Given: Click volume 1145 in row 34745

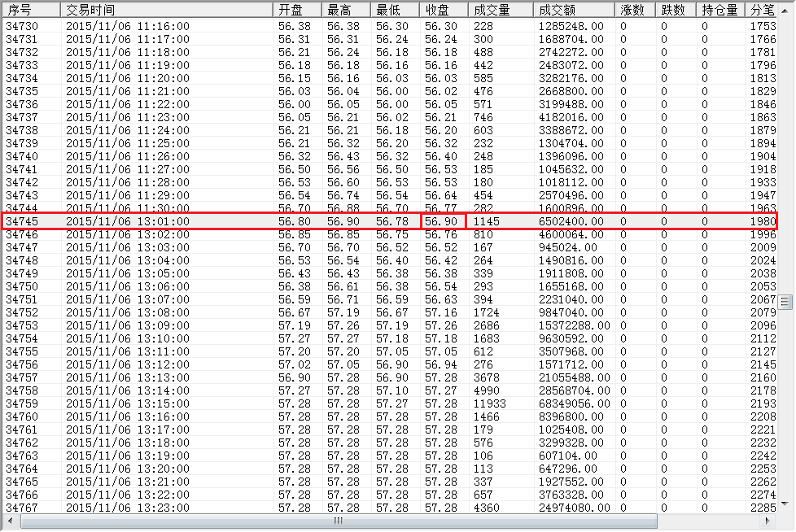Looking at the screenshot, I should point(487,221).
